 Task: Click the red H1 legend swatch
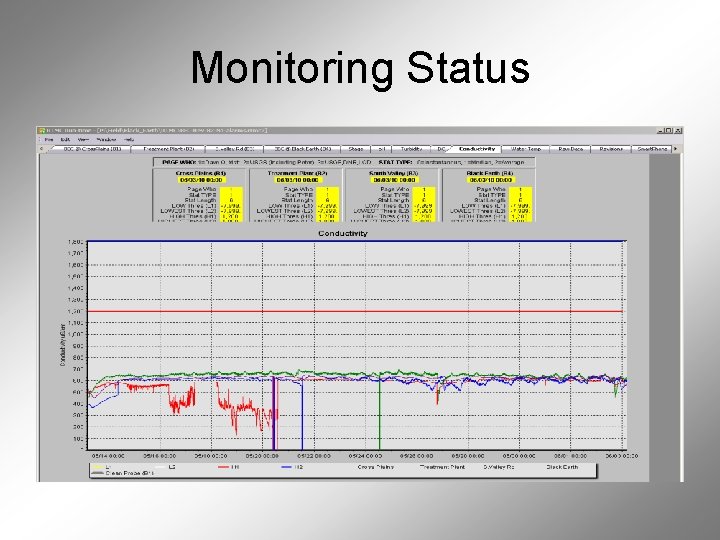[223, 467]
